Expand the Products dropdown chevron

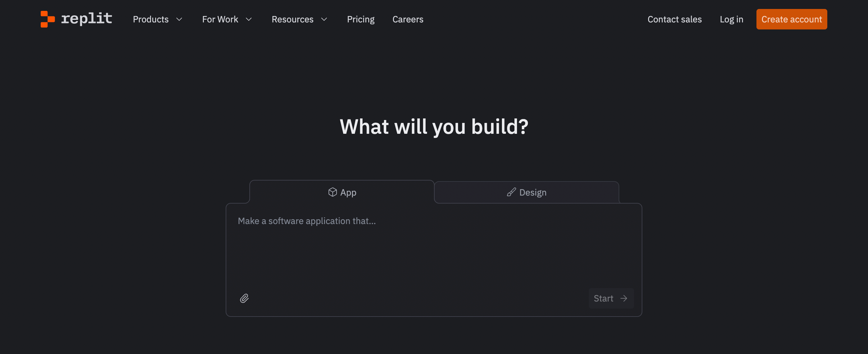click(179, 20)
